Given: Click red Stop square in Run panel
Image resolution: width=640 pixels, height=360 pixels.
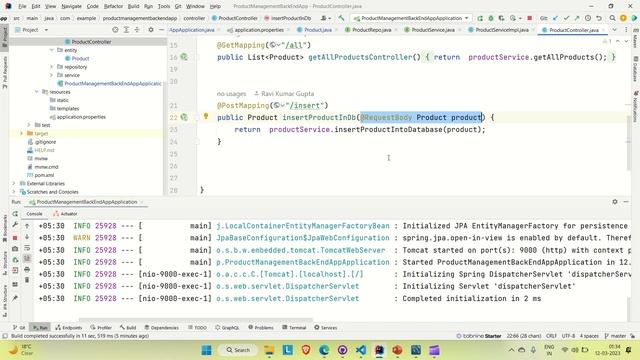Looking at the screenshot, I should pos(15,238).
